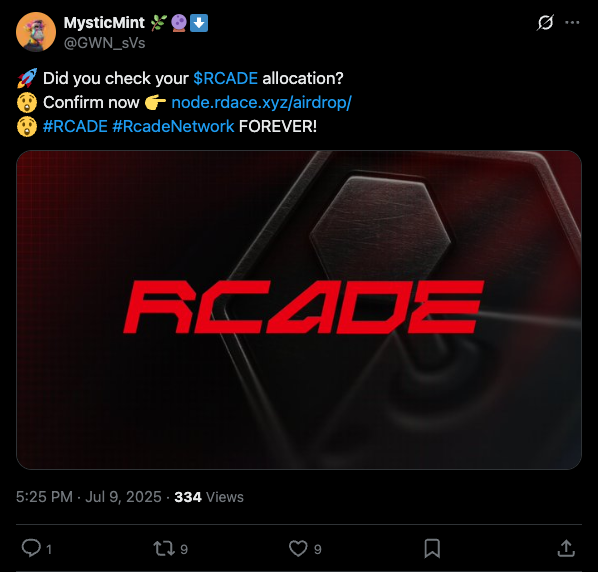The image size is (598, 572).
Task: Like the post with heart icon
Action: click(x=298, y=549)
